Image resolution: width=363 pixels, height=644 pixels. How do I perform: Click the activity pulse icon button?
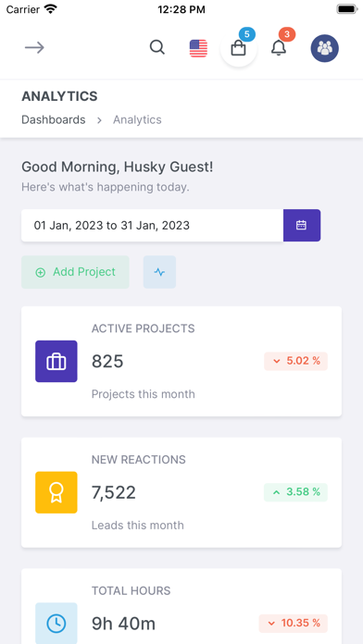159,272
